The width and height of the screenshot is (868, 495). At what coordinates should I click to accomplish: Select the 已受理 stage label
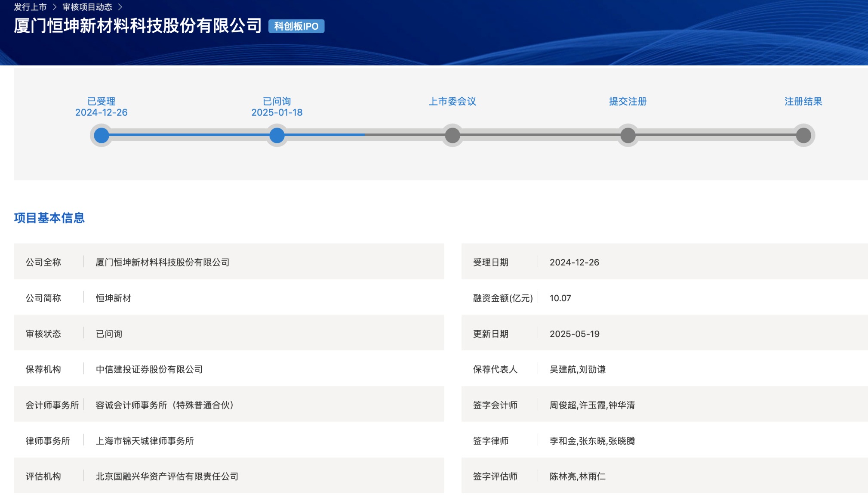coord(102,101)
